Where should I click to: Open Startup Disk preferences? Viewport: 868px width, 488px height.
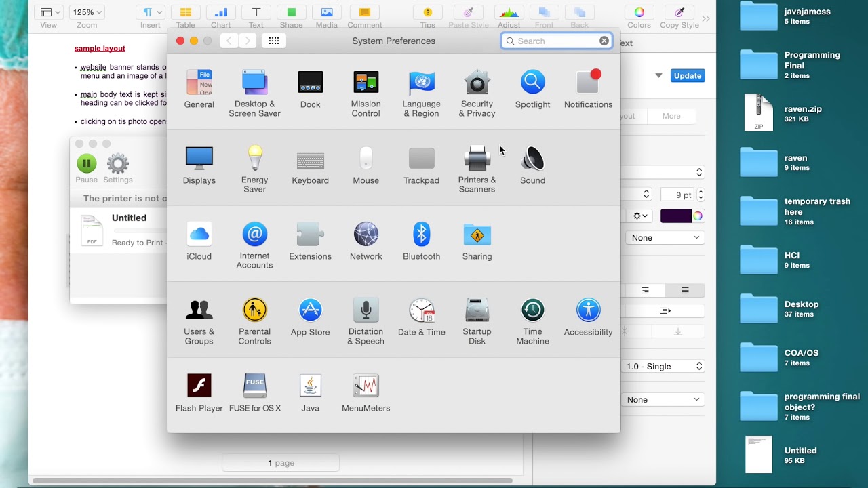click(477, 321)
